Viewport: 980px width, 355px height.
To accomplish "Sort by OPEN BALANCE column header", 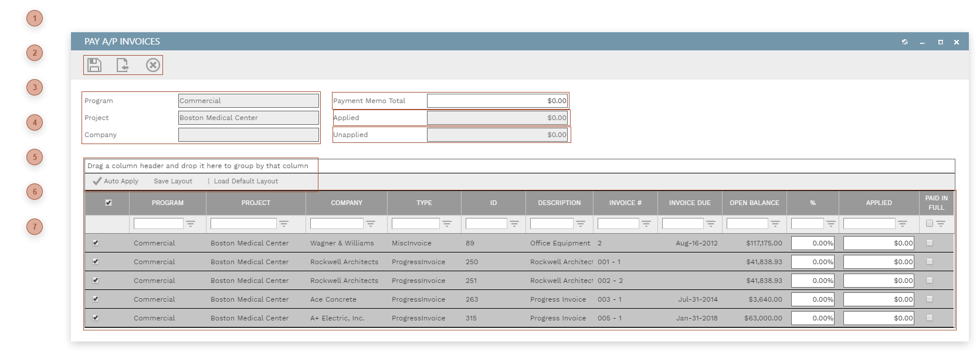I will point(754,203).
